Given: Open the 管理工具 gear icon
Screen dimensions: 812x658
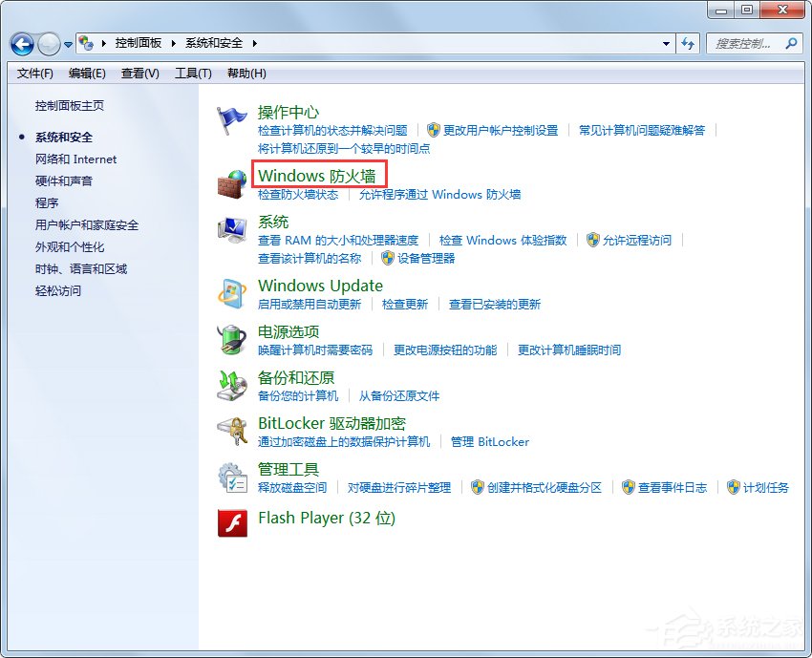Looking at the screenshot, I should pyautogui.click(x=231, y=478).
